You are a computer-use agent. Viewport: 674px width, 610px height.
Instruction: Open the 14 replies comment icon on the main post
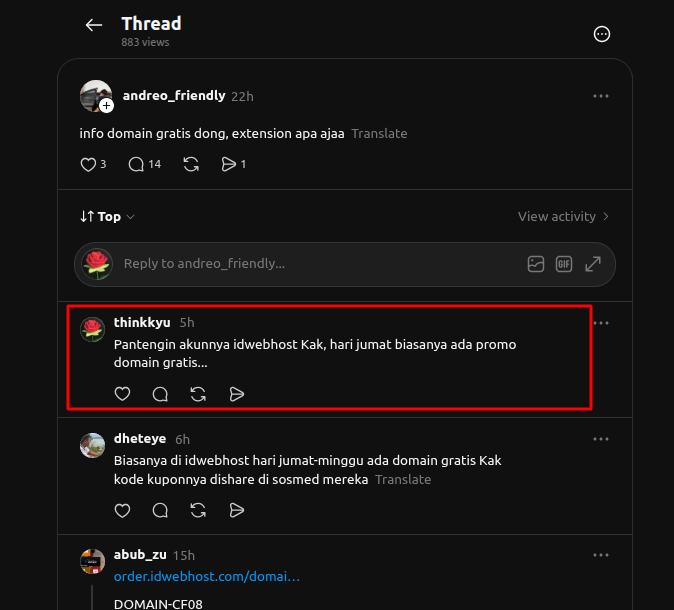pos(136,164)
